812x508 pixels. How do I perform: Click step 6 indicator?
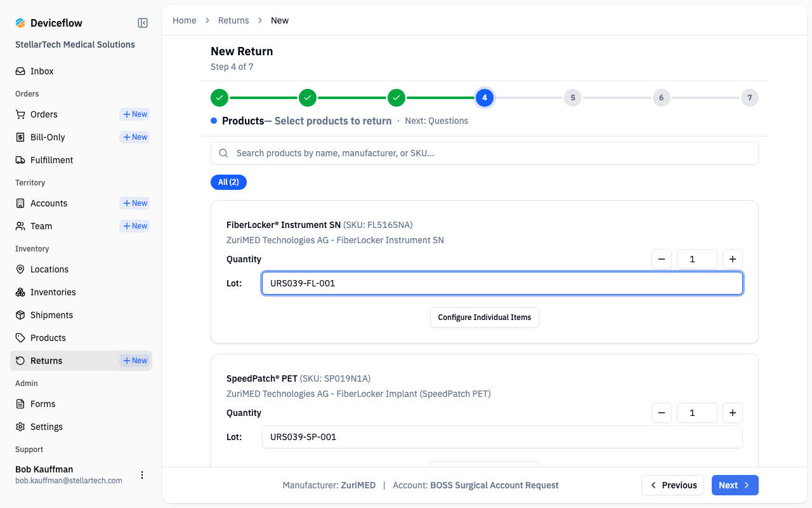(x=662, y=98)
